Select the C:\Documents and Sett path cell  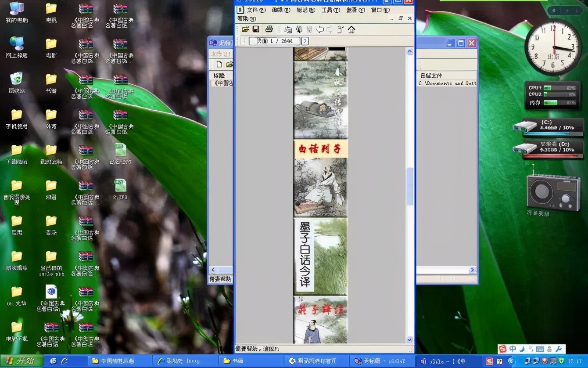(x=447, y=83)
